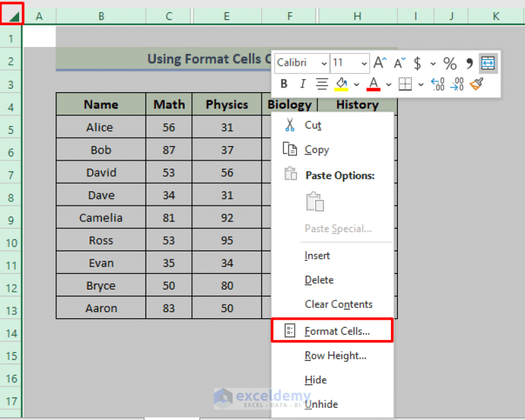Apply Accounting Number Format dollar icon

(x=417, y=63)
